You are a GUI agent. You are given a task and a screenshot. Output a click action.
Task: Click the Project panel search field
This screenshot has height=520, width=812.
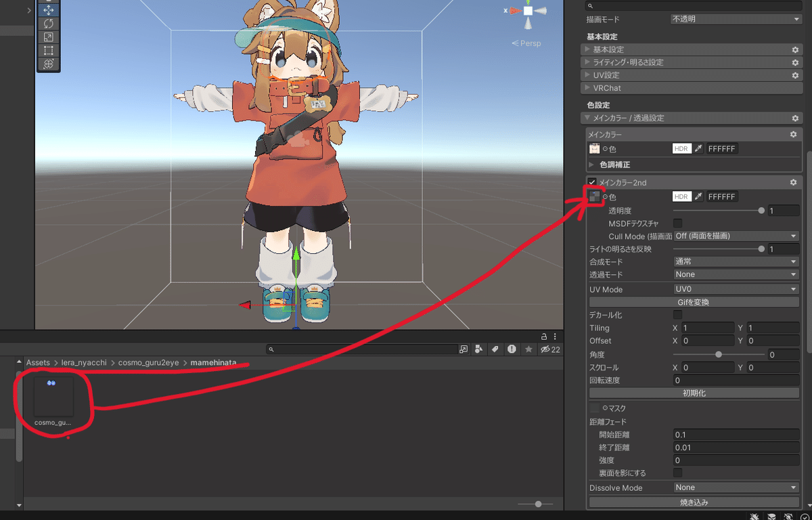tap(363, 349)
